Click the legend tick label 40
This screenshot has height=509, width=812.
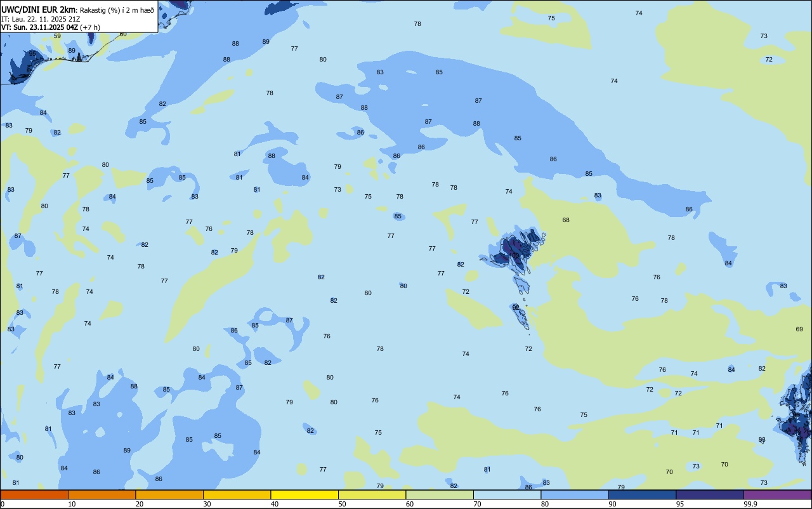pos(275,504)
